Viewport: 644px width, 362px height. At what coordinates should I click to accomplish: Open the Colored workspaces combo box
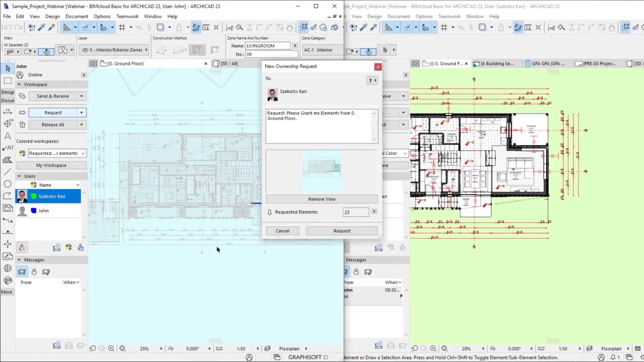point(57,153)
